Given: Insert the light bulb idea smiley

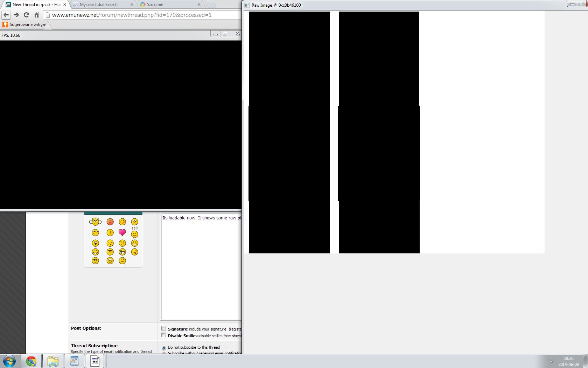Looking at the screenshot, I should 95,243.
